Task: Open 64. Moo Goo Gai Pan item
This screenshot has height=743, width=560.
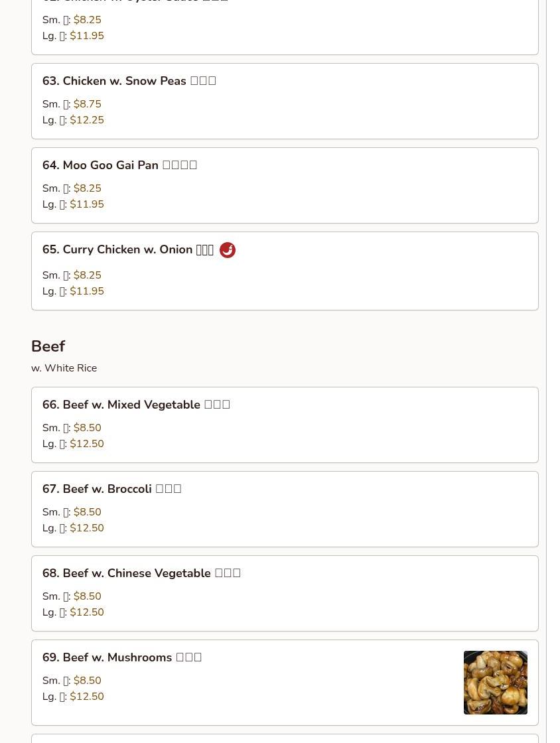Action: tap(119, 165)
